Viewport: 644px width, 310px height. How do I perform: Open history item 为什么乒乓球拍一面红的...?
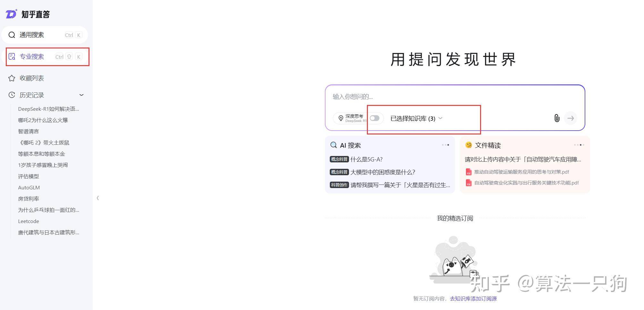[x=48, y=210]
